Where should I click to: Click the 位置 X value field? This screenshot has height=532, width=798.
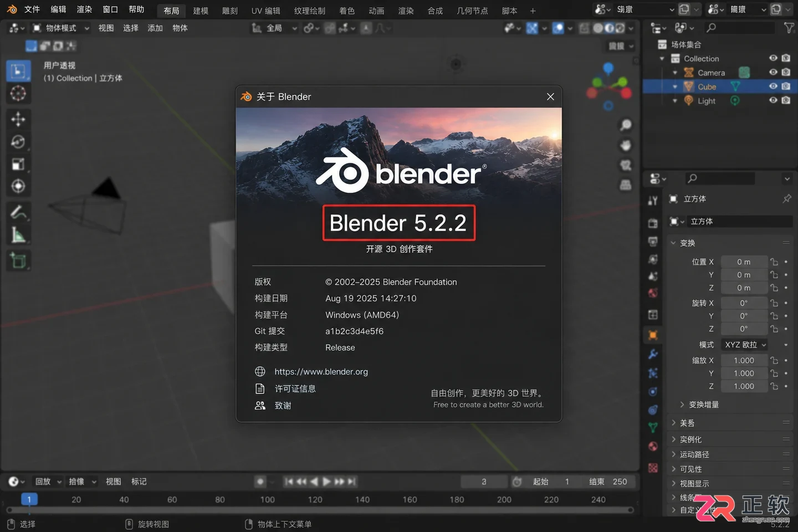(x=744, y=262)
